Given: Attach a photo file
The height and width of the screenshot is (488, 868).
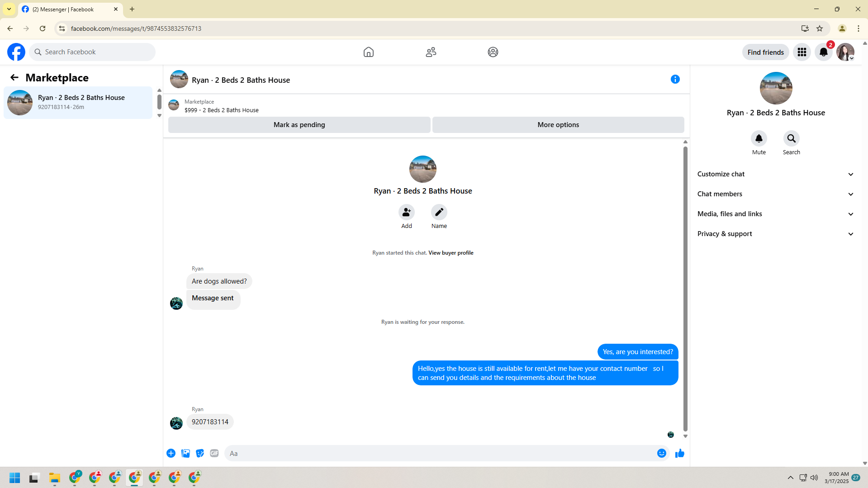Looking at the screenshot, I should pyautogui.click(x=185, y=453).
